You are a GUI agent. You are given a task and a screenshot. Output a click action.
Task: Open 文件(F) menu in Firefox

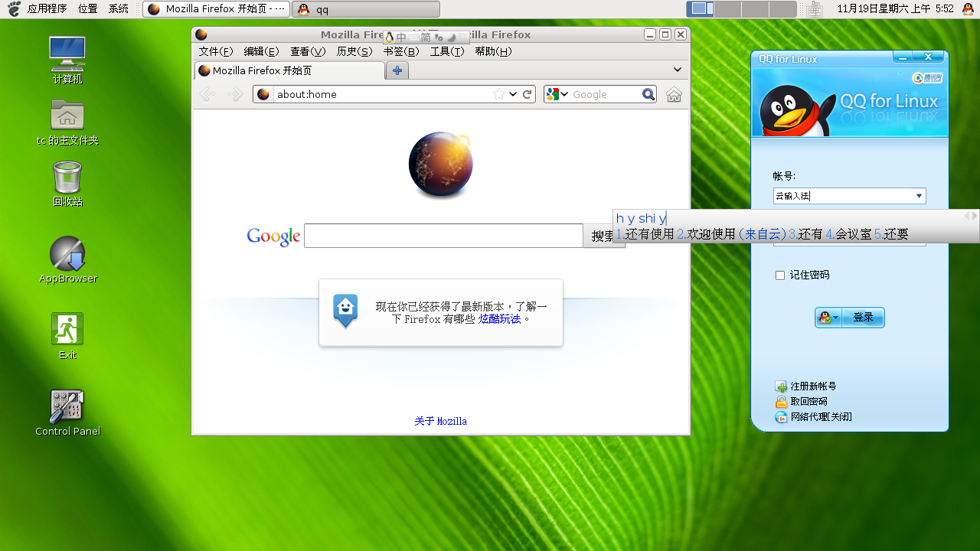(x=215, y=51)
